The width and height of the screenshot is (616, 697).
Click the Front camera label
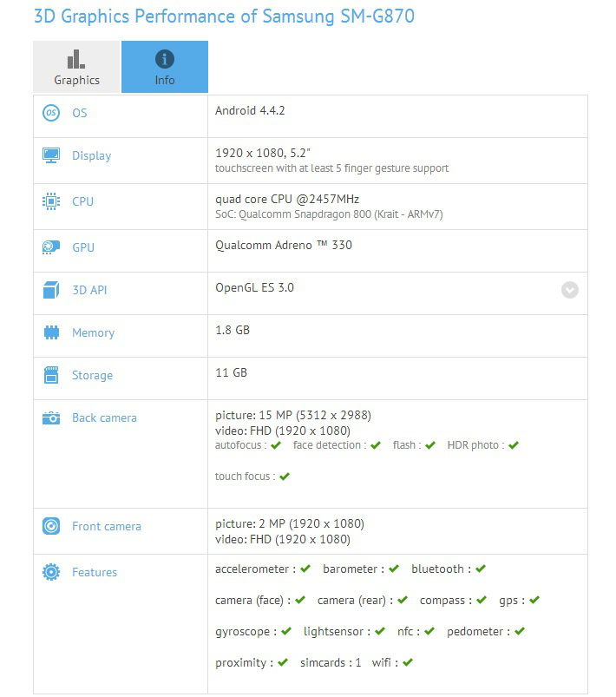click(x=107, y=526)
